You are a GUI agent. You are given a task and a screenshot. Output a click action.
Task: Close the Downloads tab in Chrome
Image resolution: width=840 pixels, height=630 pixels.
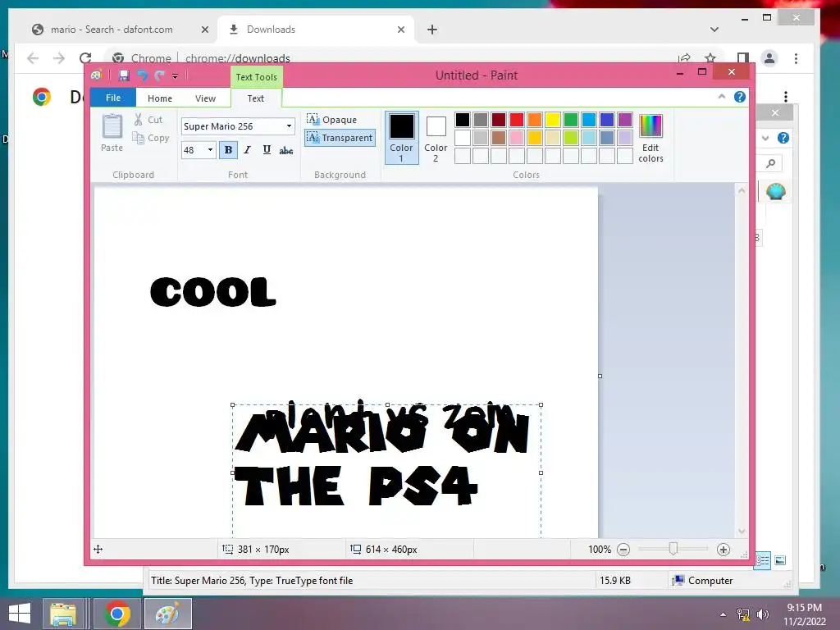pyautogui.click(x=401, y=30)
